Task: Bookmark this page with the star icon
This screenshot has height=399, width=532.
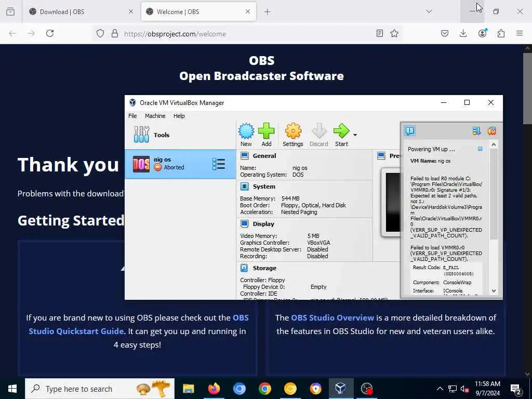Action: point(394,33)
